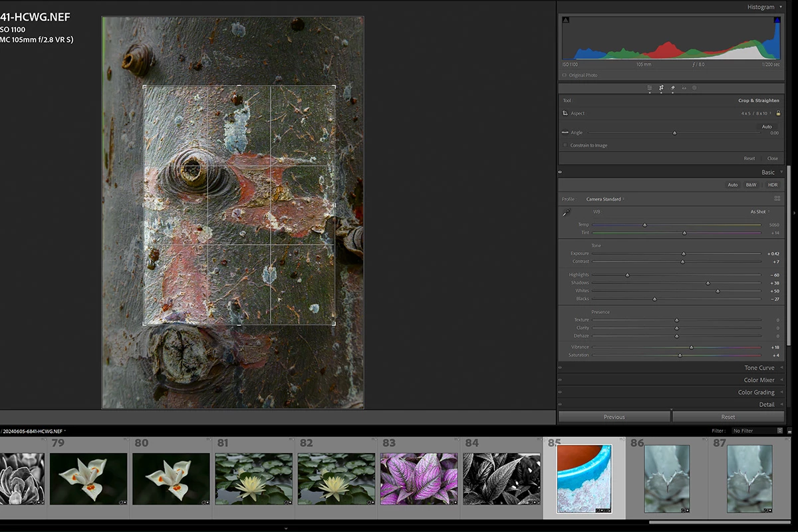The image size is (798, 532).
Task: Click Reset in the Crop & Straighten panel
Action: tap(749, 158)
